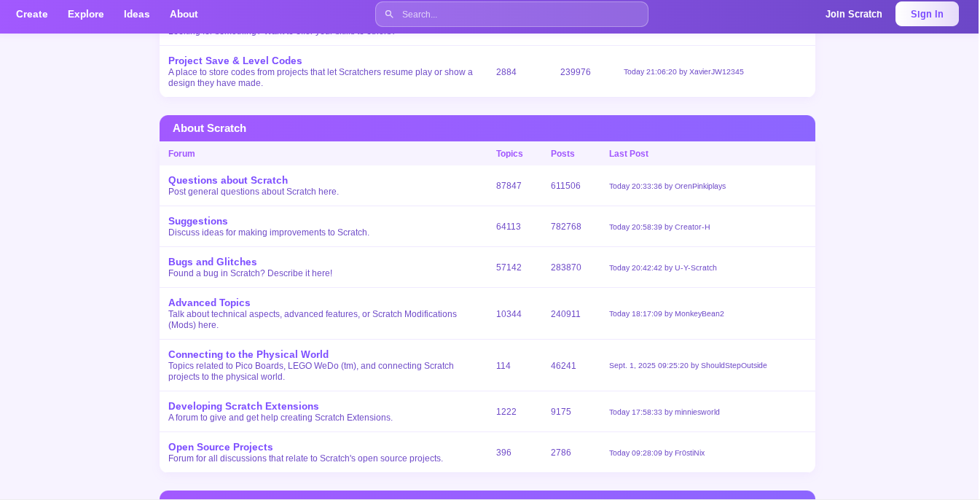This screenshot has width=980, height=500.
Task: Type in the Search input field
Action: pyautogui.click(x=521, y=14)
